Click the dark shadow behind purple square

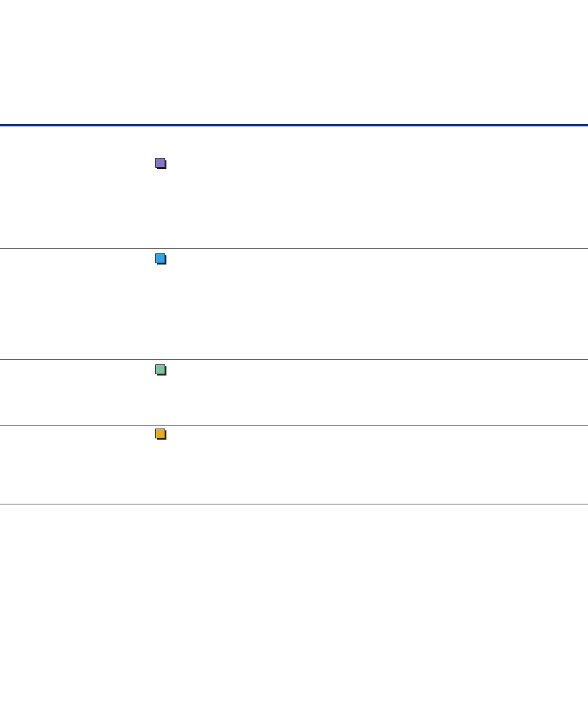tap(166, 168)
